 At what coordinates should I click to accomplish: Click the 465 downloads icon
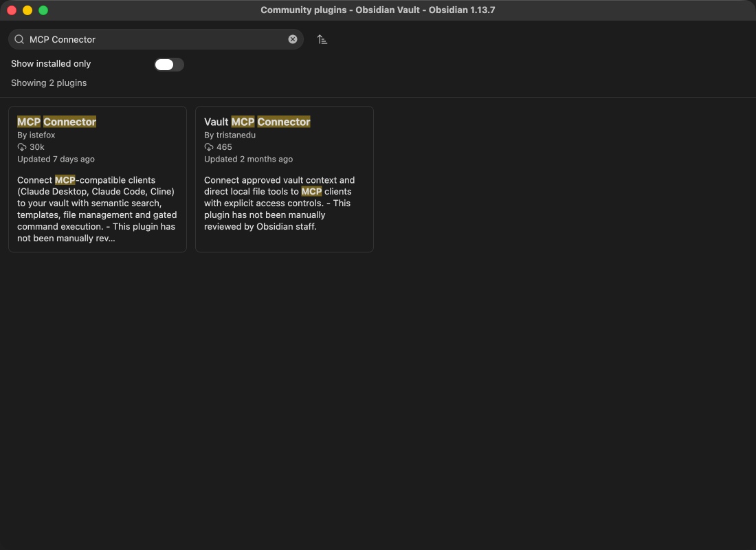[x=208, y=147]
